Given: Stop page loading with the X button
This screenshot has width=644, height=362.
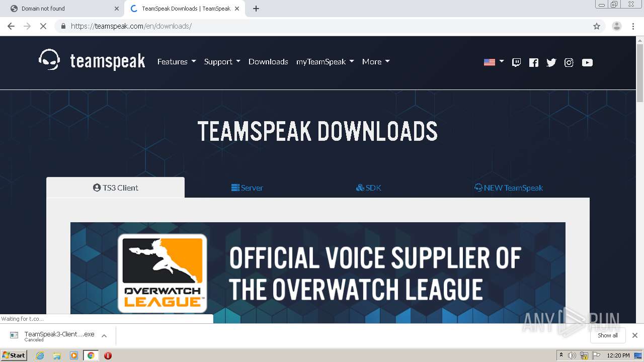Looking at the screenshot, I should click(x=43, y=26).
